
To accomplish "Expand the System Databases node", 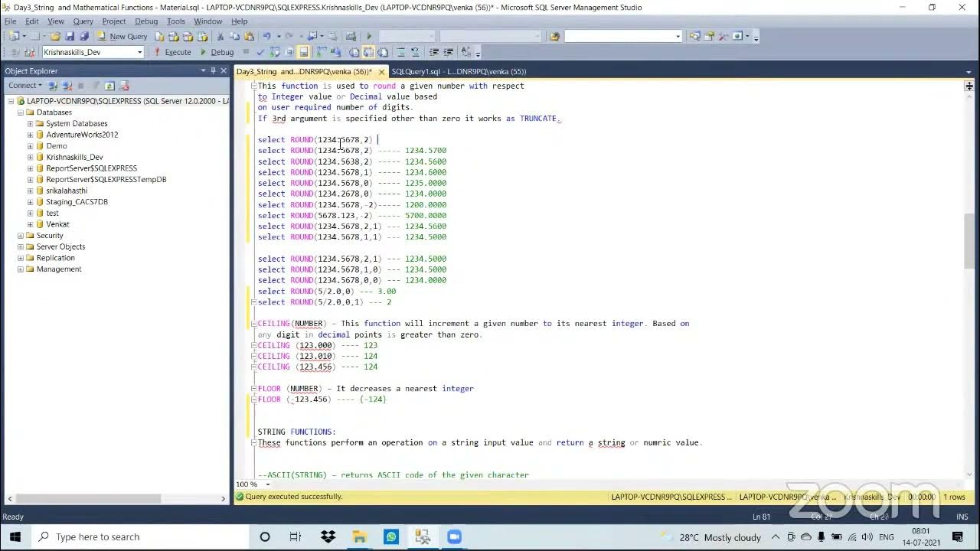I will 30,123.
